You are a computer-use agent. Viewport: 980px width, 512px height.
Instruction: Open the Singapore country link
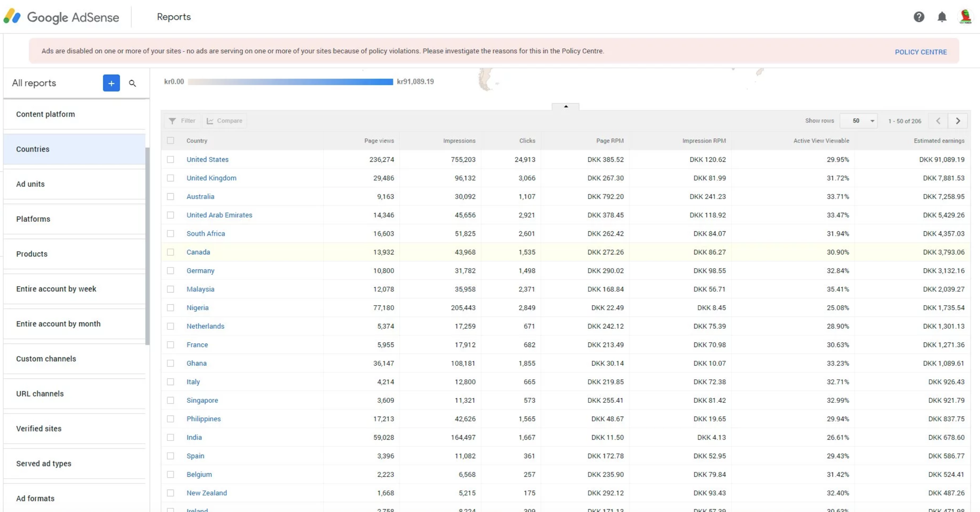click(x=202, y=400)
